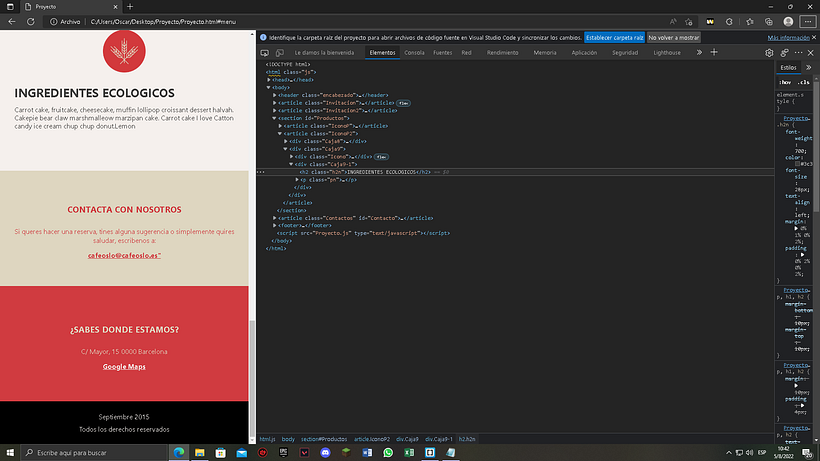The image size is (820, 461).
Task: Collapse article class IconoP2 node
Action: [280, 134]
